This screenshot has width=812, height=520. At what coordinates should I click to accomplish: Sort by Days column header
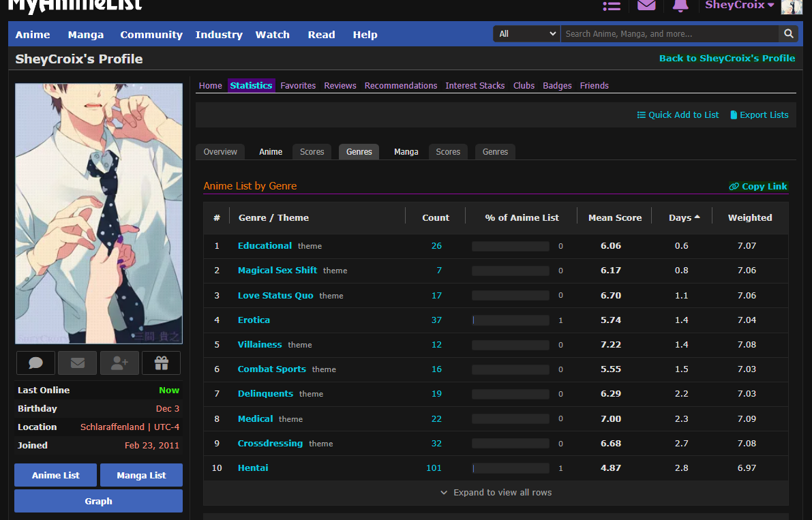(x=684, y=218)
